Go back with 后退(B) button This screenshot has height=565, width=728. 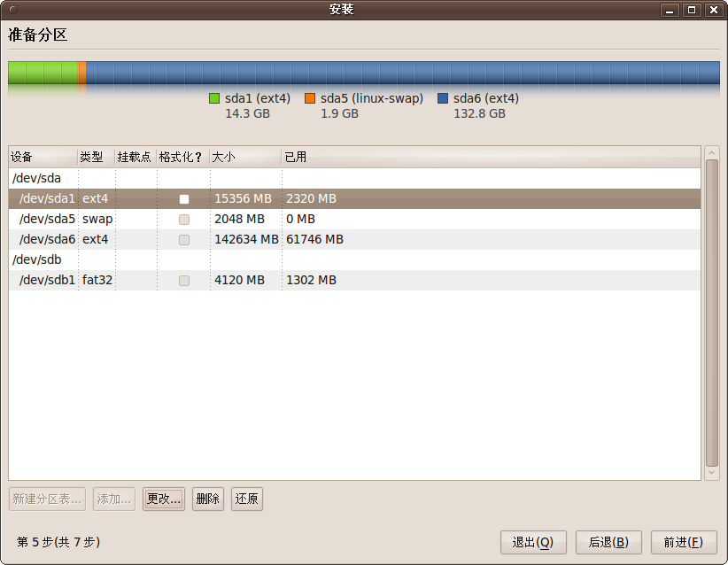608,542
